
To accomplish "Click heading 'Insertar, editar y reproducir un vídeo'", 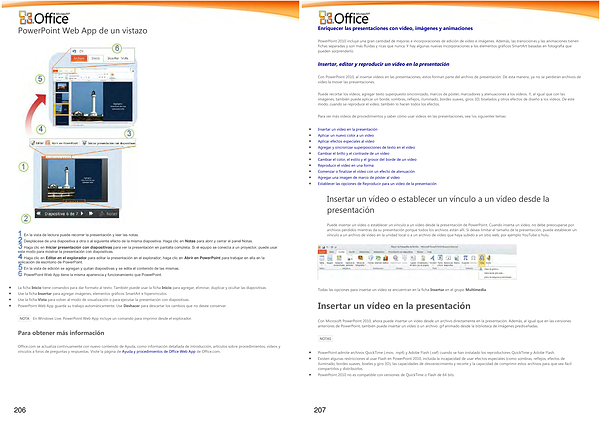I will click(383, 64).
